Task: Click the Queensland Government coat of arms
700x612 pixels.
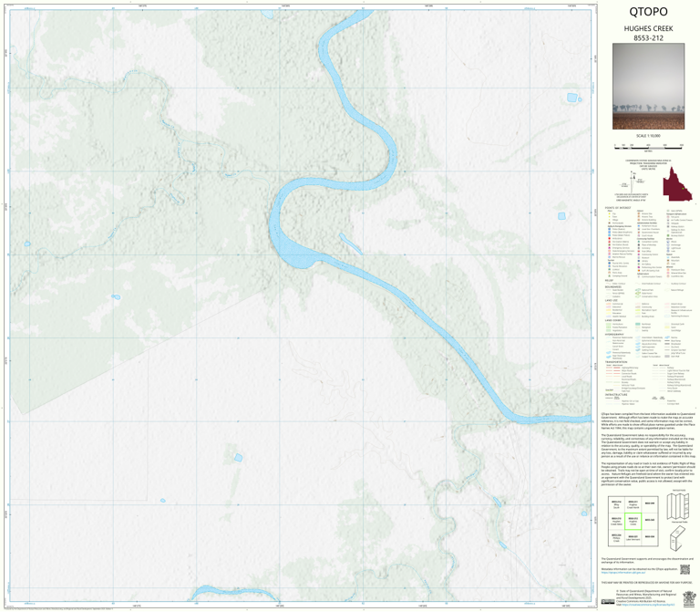Action: point(689,599)
